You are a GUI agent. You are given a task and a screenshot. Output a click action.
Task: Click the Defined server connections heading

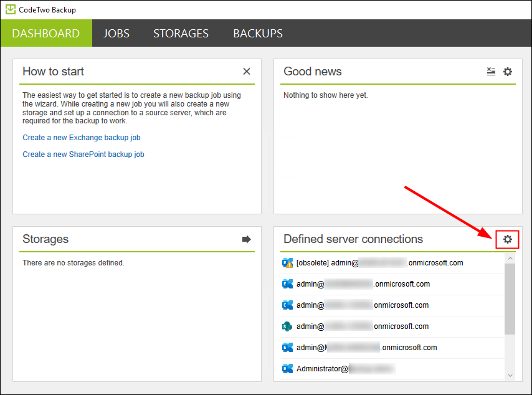(353, 239)
